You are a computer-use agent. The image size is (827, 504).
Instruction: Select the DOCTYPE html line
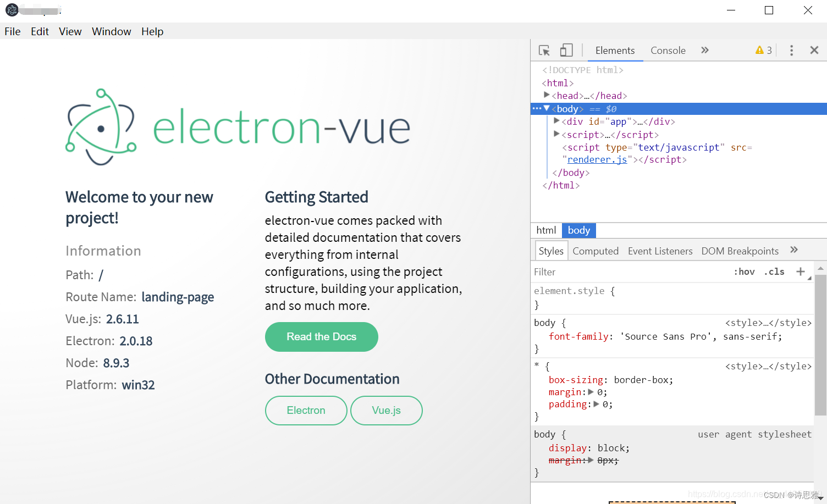pyautogui.click(x=583, y=70)
